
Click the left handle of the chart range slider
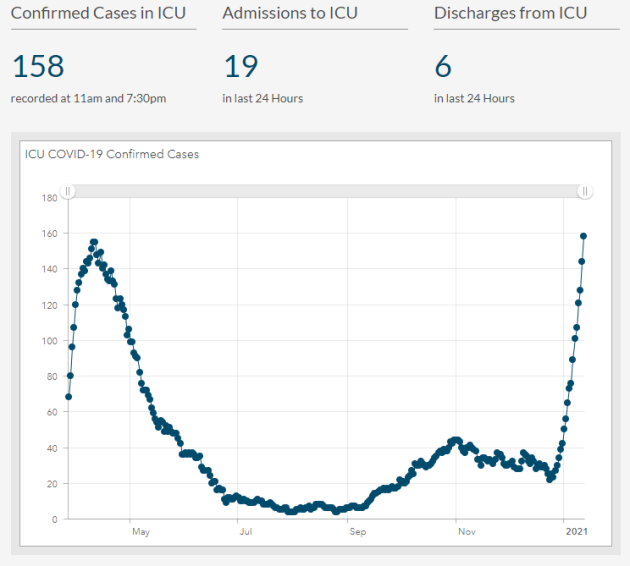(x=68, y=191)
